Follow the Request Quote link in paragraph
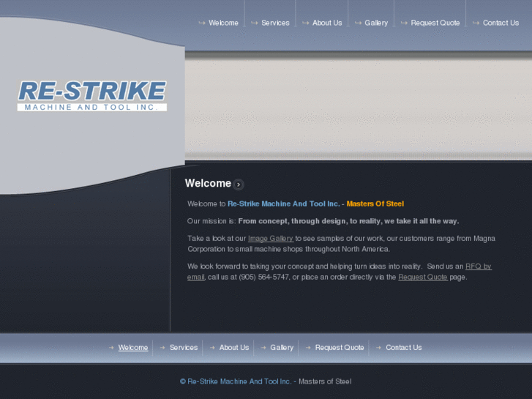Image resolution: width=532 pixels, height=399 pixels. tap(423, 277)
